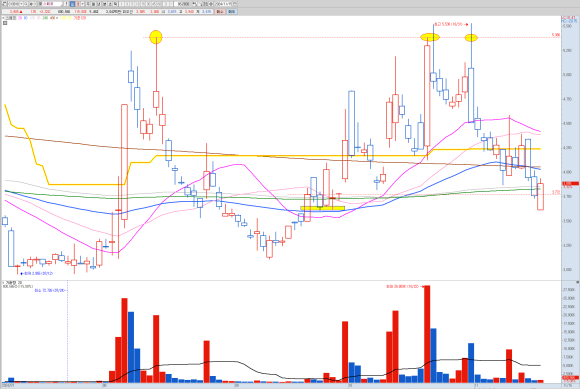
Task: Click the yellow rectangle highlight near the blue average line
Action: pos(323,209)
